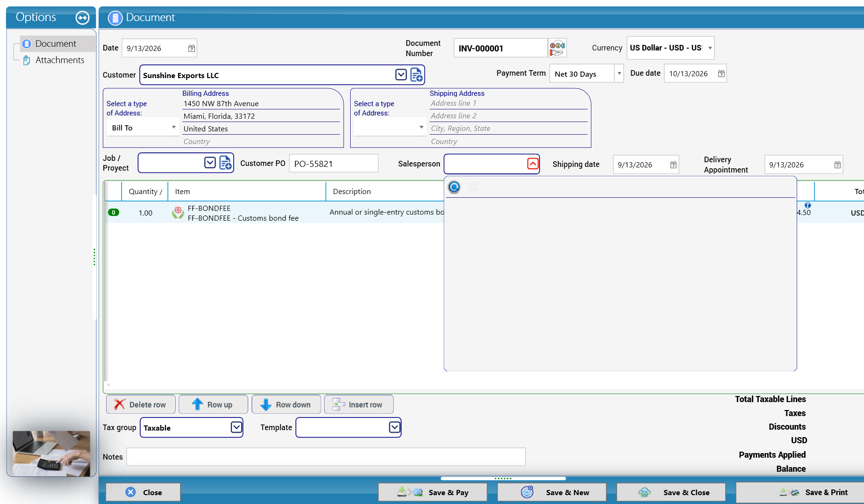864x504 pixels.
Task: Click Description column header
Action: tap(385, 191)
